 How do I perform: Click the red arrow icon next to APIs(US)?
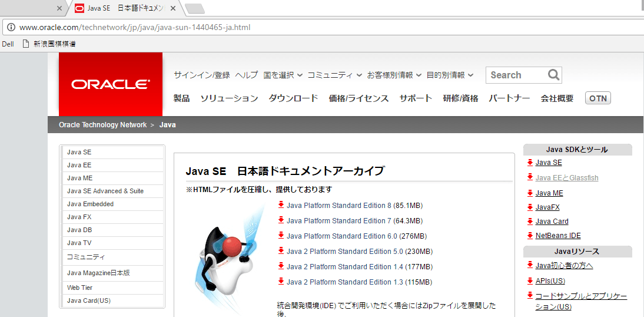[530, 280]
